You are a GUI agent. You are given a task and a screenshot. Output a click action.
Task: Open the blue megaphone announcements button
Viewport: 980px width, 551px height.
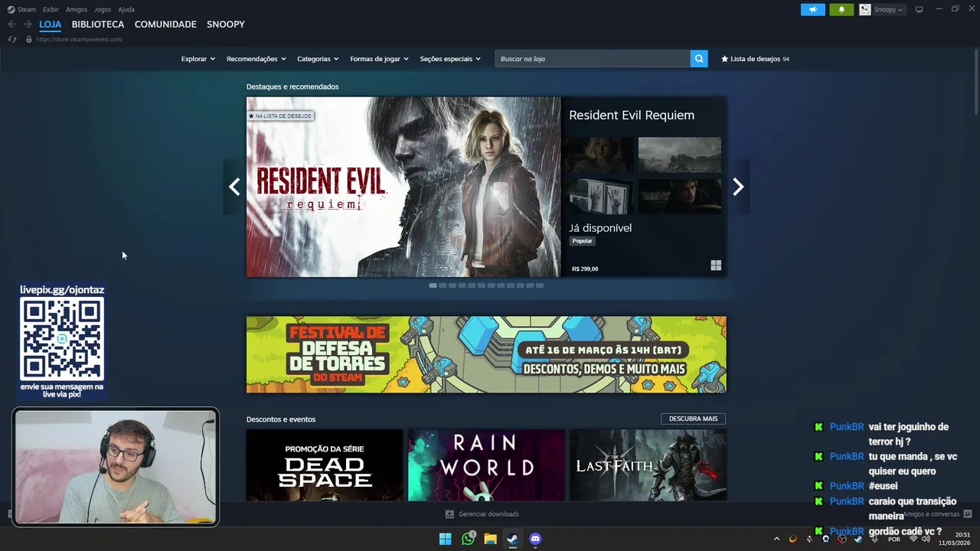coord(813,9)
